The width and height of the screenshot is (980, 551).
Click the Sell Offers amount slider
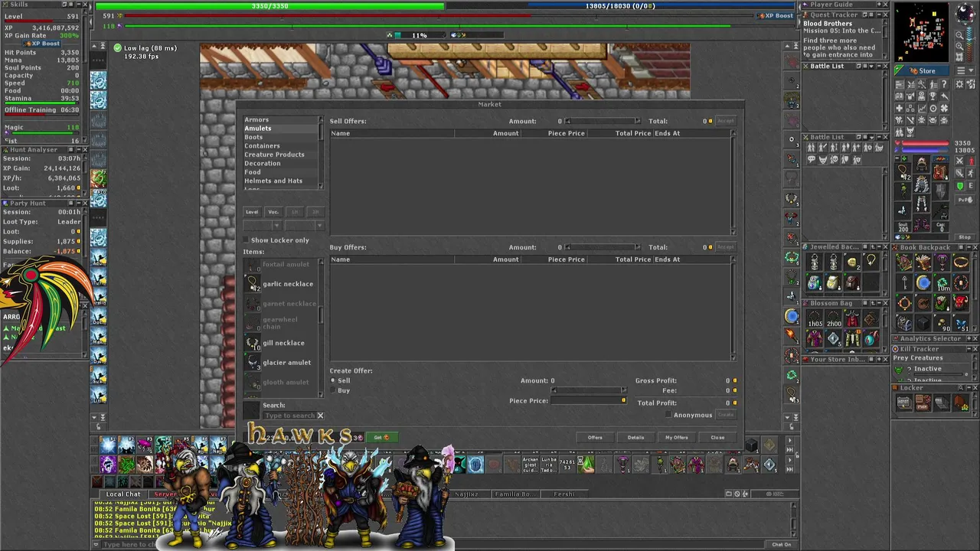(x=603, y=121)
